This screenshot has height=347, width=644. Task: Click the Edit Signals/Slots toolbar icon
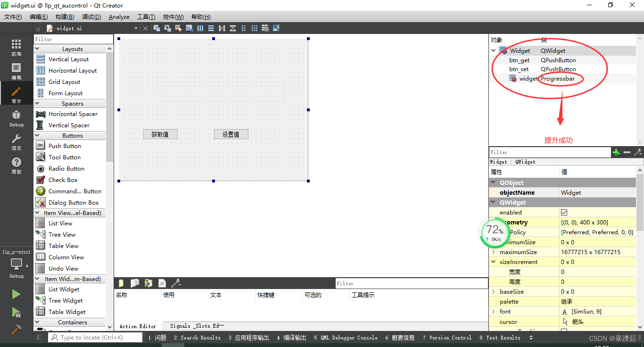click(167, 28)
